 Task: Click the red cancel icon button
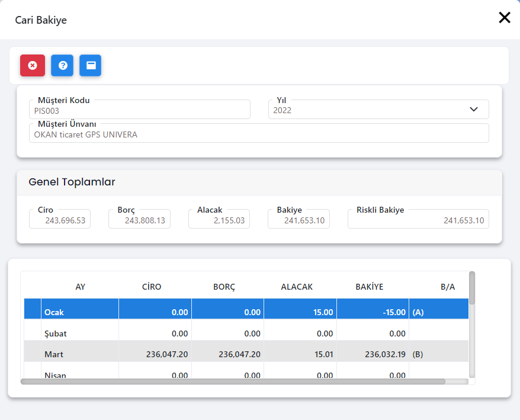33,65
